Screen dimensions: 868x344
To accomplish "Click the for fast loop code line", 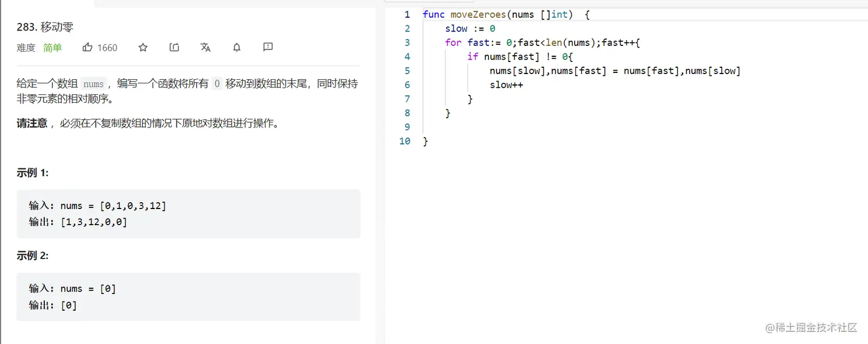I will tap(542, 42).
